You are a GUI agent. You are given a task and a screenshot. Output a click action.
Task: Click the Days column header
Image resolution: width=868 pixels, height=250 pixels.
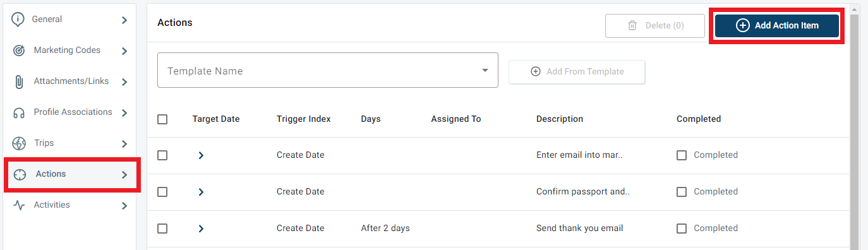(x=371, y=119)
